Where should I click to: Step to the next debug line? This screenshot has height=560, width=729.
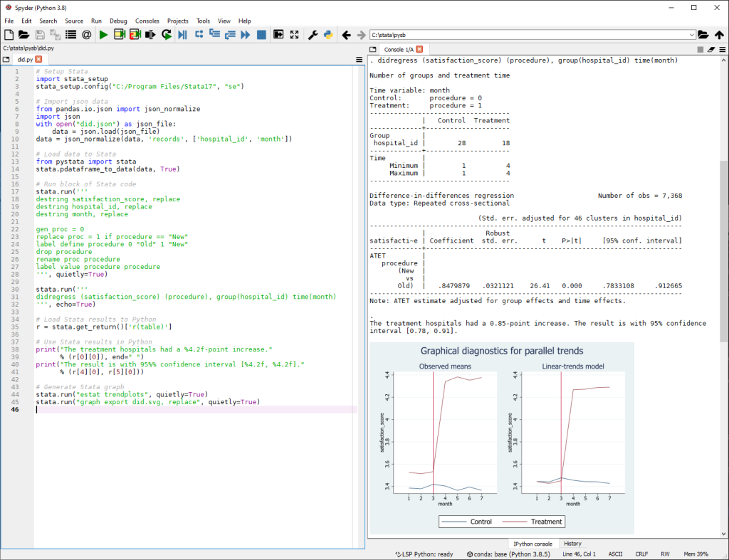point(199,34)
